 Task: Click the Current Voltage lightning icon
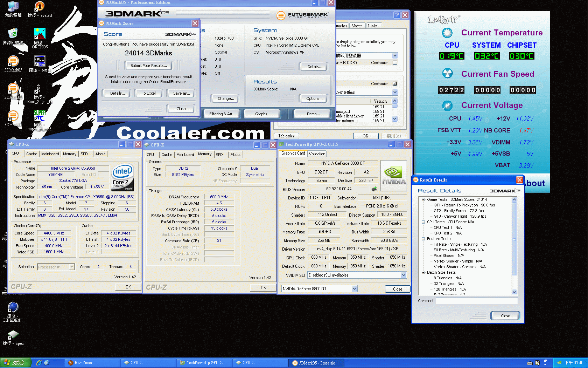coord(447,105)
